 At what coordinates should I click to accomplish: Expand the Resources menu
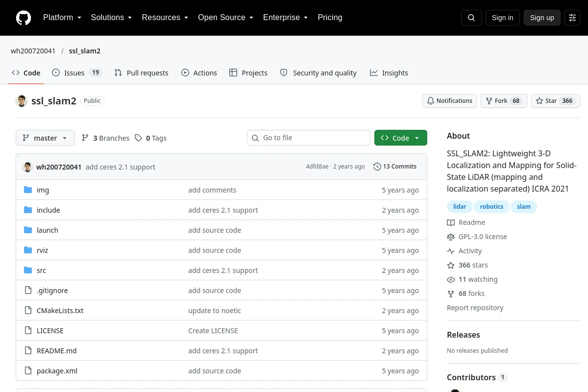165,18
